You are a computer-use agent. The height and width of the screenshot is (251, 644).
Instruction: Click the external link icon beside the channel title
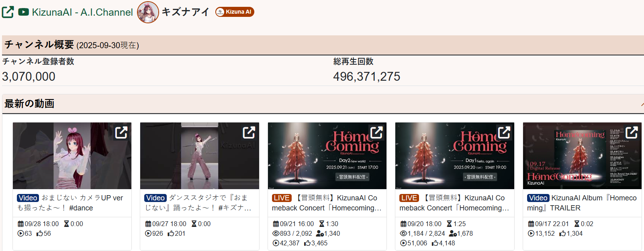[x=8, y=12]
